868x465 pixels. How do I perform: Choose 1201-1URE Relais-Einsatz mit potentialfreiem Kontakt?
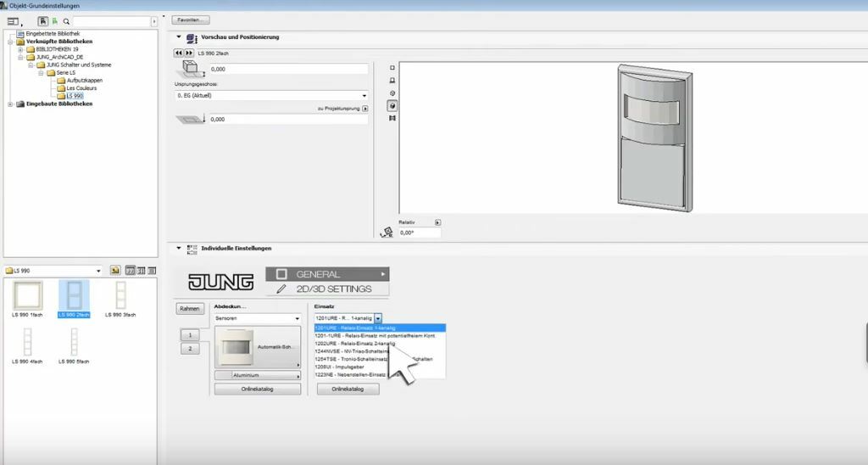click(x=380, y=336)
